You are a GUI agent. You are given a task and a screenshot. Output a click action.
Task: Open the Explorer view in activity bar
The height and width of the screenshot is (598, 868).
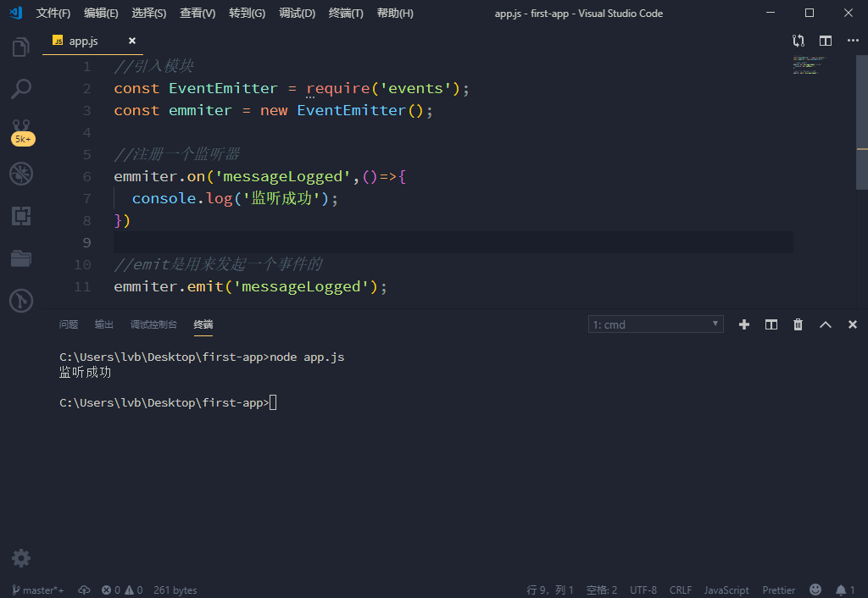[x=21, y=47]
